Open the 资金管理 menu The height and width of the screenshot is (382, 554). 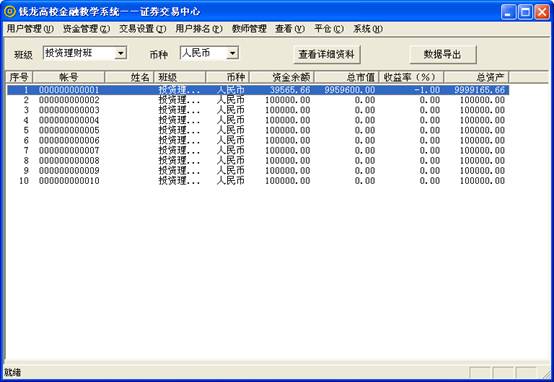87,29
